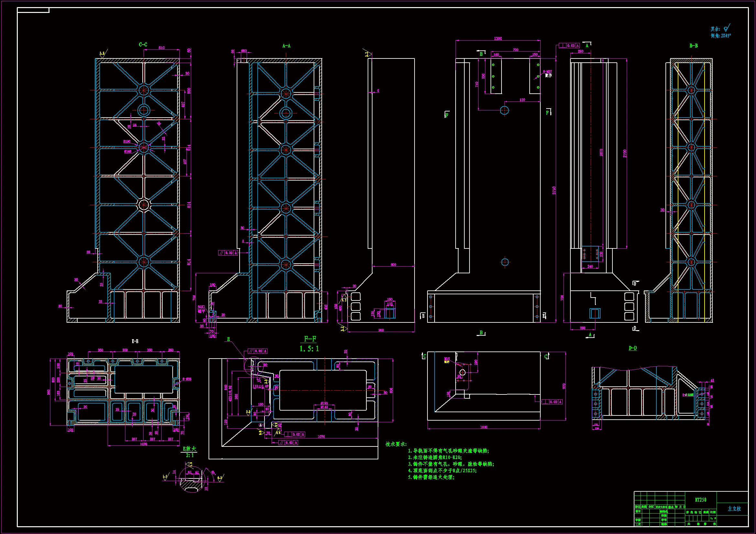Select the 1020 dimension under E-E view
This screenshot has height=534, width=756.
pyautogui.click(x=144, y=444)
